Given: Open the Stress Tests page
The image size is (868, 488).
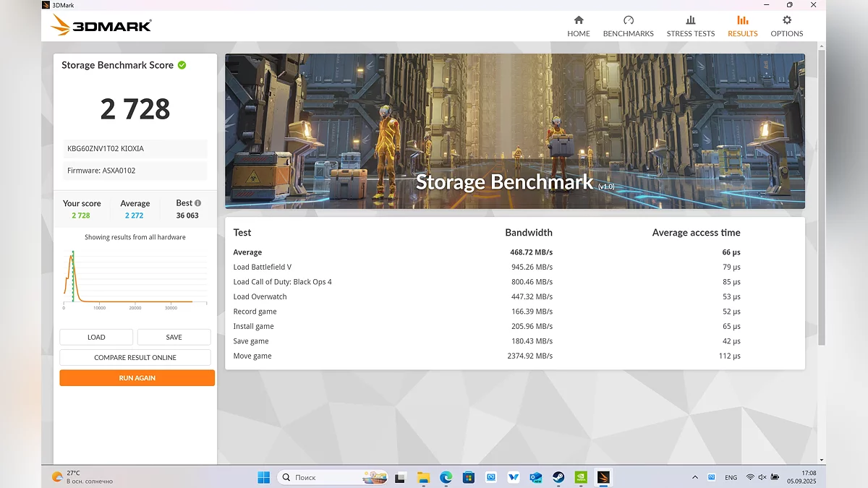Looking at the screenshot, I should click(x=690, y=26).
